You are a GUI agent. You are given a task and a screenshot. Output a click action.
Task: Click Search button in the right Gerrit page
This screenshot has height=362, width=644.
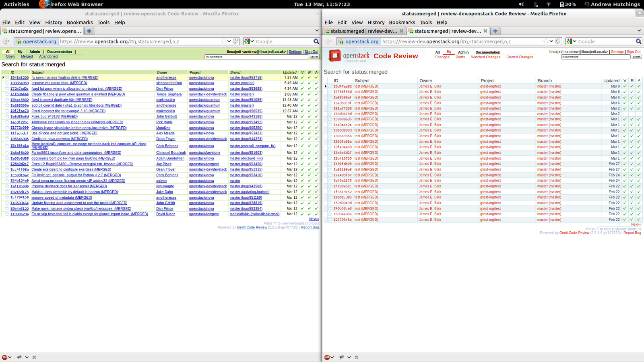(x=636, y=57)
